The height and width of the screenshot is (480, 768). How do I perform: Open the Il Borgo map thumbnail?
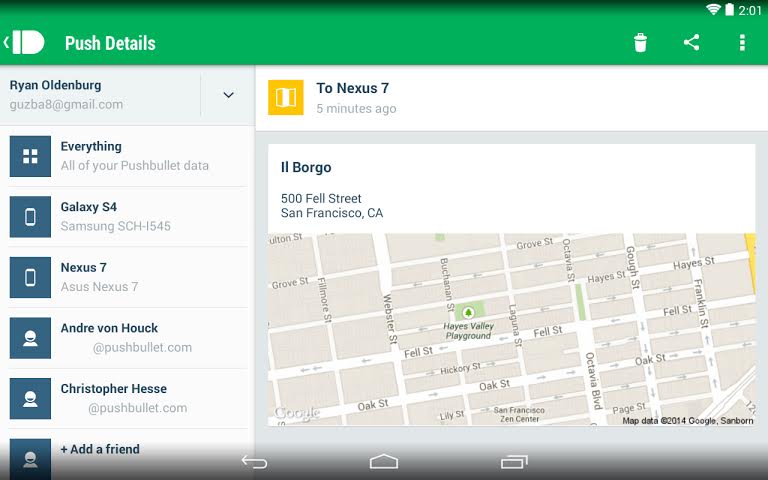(511, 329)
